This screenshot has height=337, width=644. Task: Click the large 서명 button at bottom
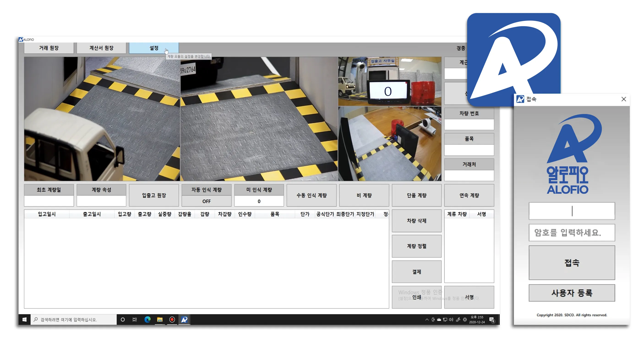(469, 297)
